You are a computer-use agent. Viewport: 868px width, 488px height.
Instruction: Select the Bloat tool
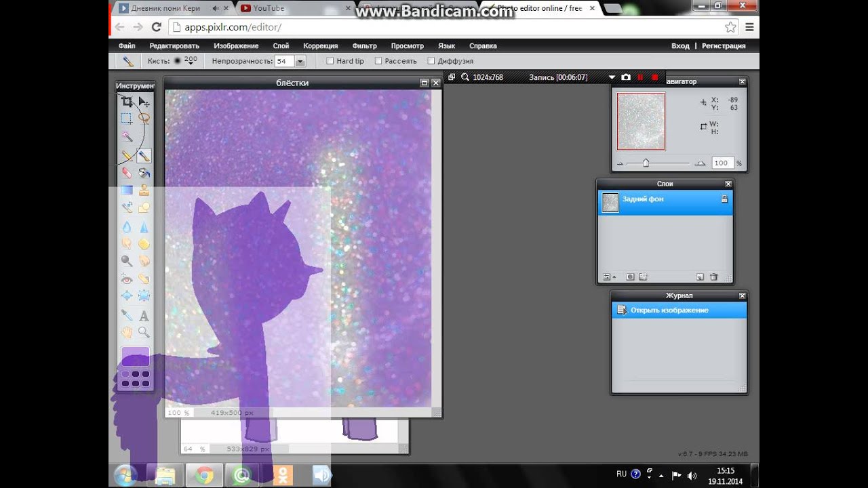pyautogui.click(x=127, y=296)
